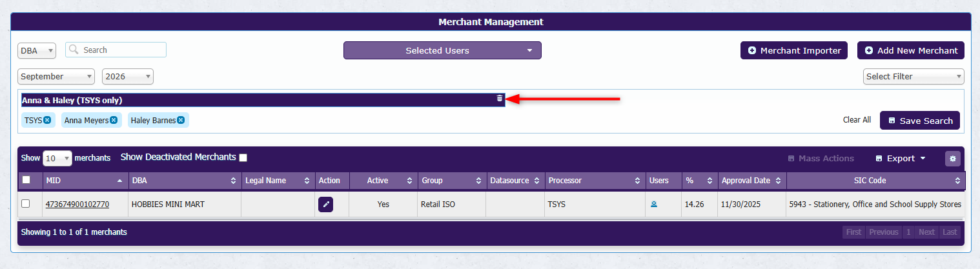The image size is (980, 269).
Task: Toggle Show Deactivated Merchants checkbox
Action: pyautogui.click(x=243, y=157)
